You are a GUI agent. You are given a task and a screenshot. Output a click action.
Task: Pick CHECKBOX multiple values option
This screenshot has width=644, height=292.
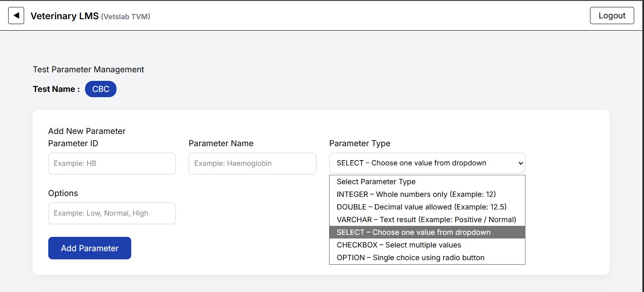(x=399, y=245)
